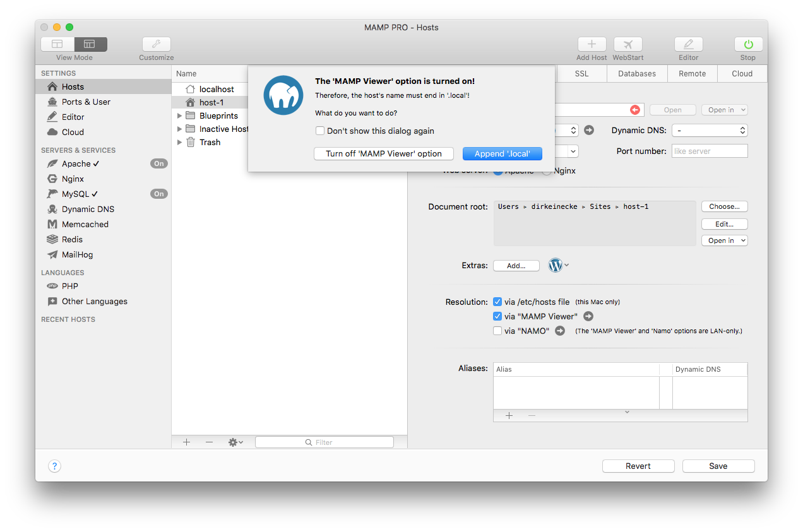Viewport: 803px width, 532px height.
Task: Enable the 'via NAMO' resolution checkbox
Action: pos(497,330)
